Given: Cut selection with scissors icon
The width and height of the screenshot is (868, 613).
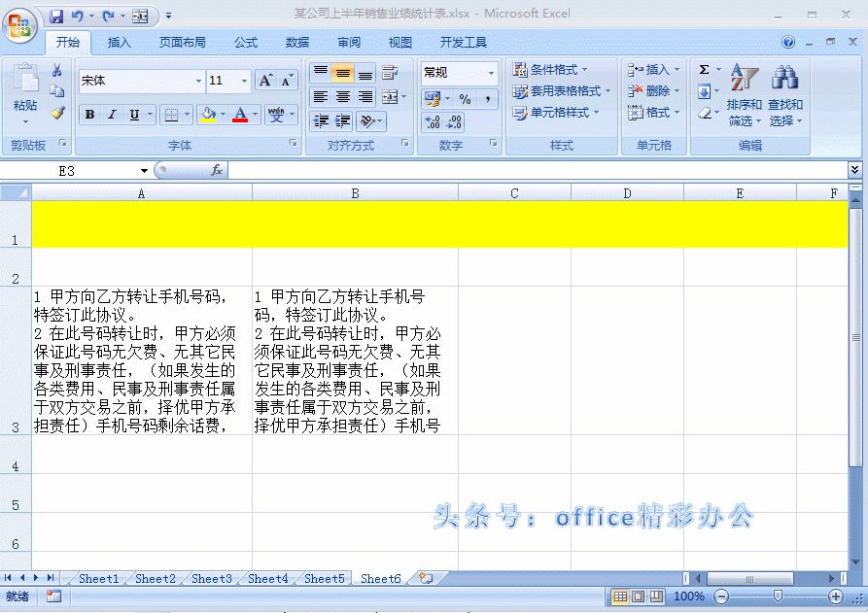Looking at the screenshot, I should click(56, 70).
